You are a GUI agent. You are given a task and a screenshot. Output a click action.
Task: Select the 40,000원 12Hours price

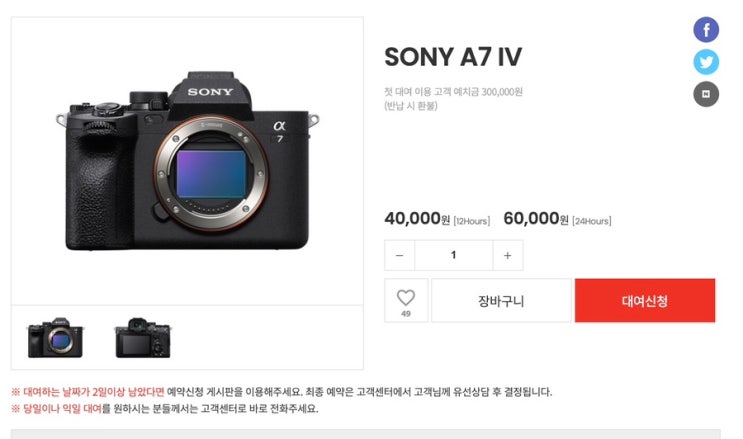[x=437, y=219]
